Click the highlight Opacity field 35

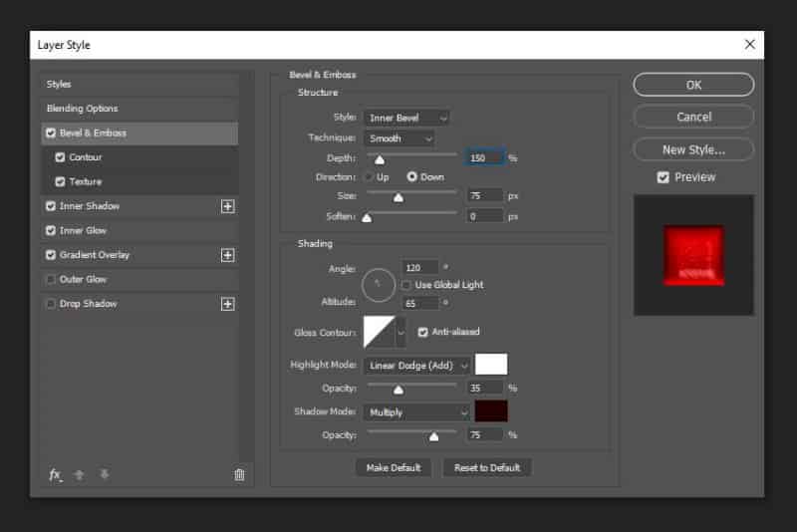click(484, 389)
